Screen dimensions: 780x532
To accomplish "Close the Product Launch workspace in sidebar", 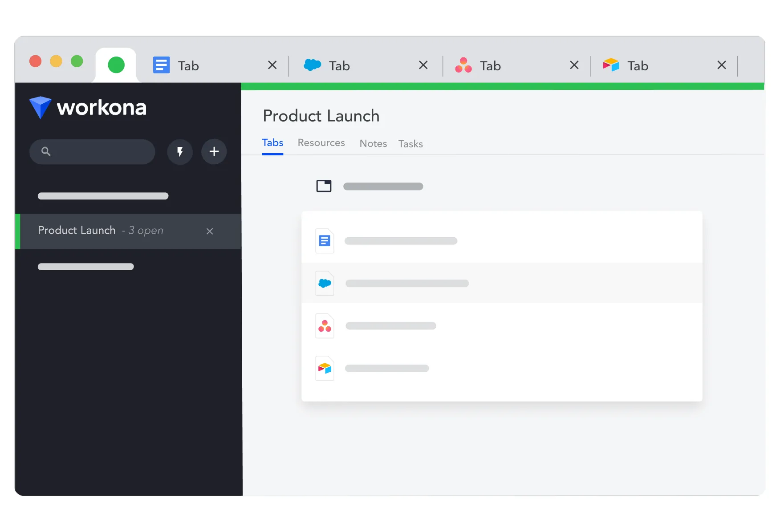I will (x=210, y=231).
